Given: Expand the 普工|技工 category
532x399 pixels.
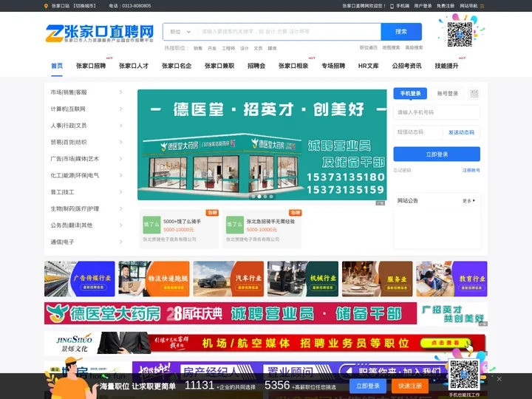Looking at the screenshot, I should click(x=86, y=192).
